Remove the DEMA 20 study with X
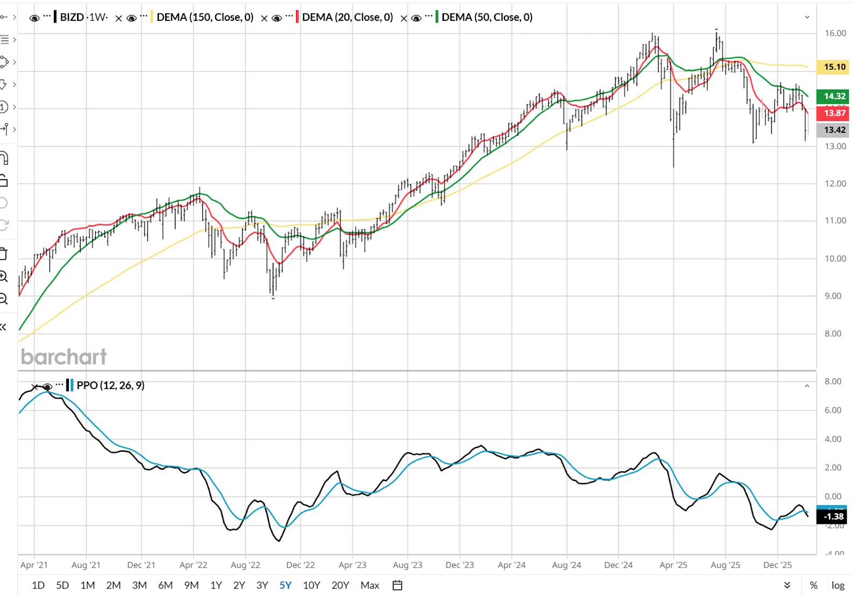 (264, 18)
